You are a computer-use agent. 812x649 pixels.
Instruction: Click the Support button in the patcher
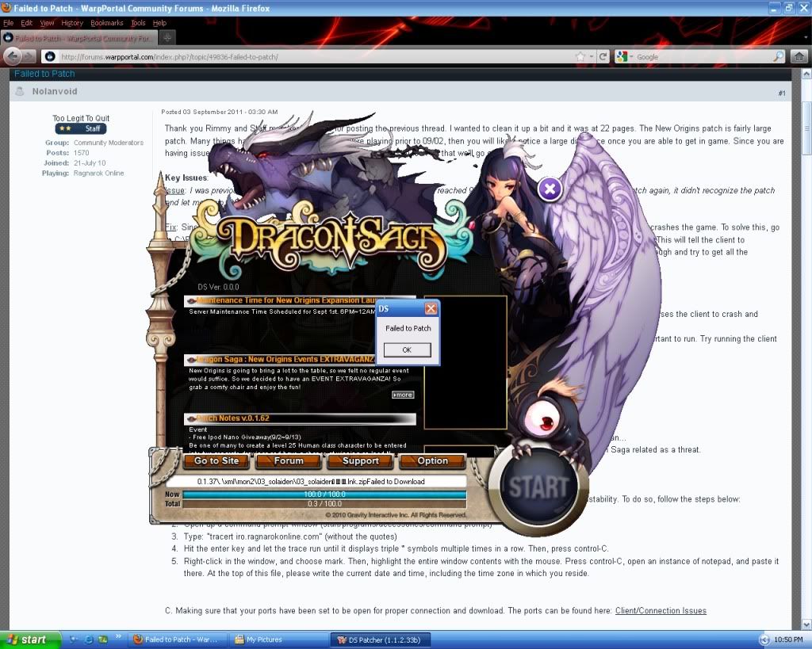coord(361,461)
